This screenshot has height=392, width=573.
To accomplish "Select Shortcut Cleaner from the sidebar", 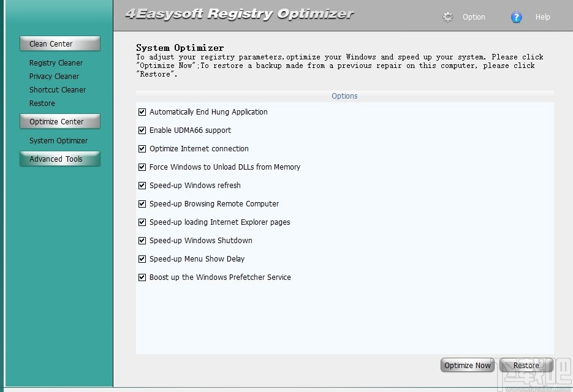I will pos(57,89).
